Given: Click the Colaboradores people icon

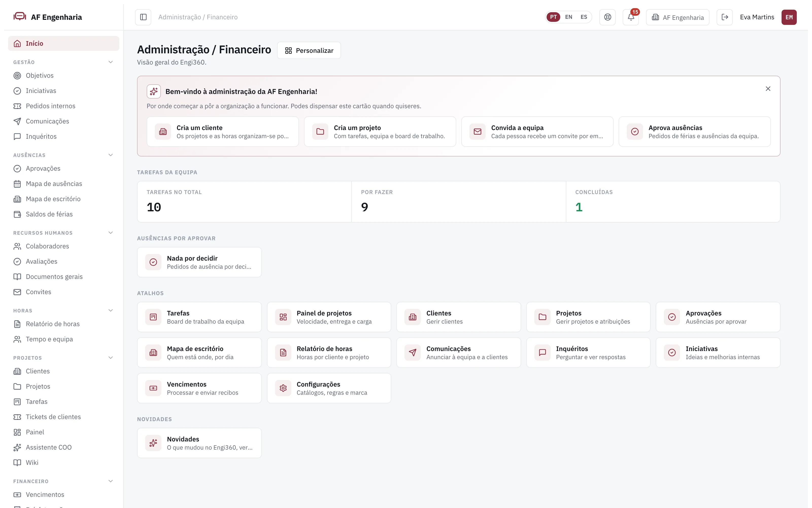Looking at the screenshot, I should [x=18, y=246].
